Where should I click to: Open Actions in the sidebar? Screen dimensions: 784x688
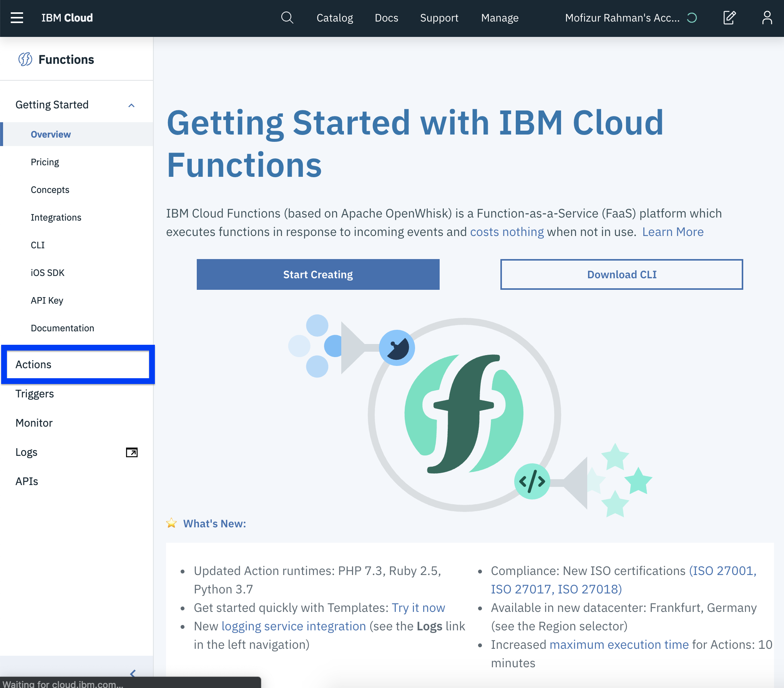(78, 364)
